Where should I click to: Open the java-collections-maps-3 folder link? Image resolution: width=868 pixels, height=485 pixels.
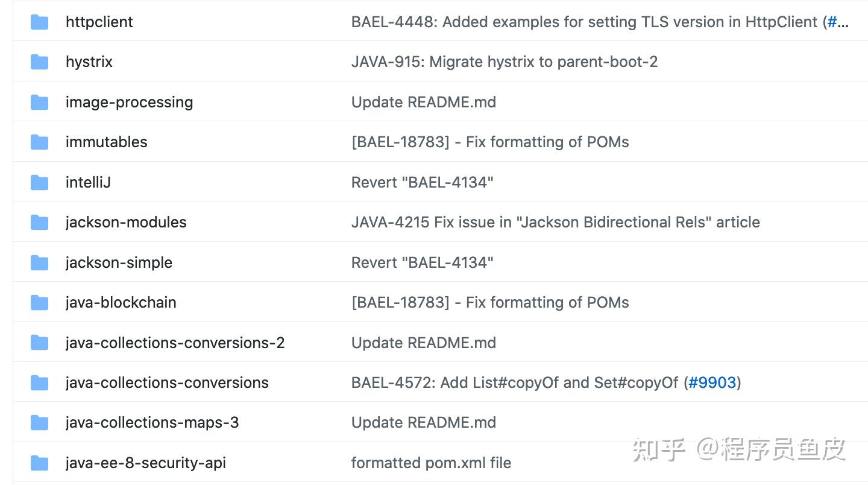pyautogui.click(x=152, y=423)
